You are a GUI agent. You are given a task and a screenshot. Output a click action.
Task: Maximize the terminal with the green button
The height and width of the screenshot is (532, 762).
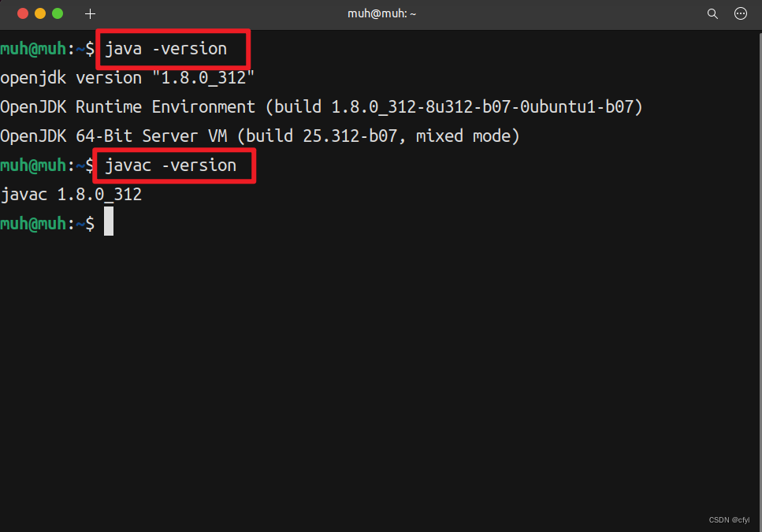click(58, 14)
